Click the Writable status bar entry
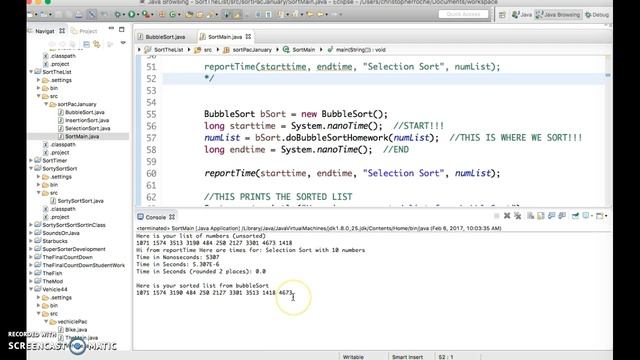640x360 pixels. pyautogui.click(x=353, y=357)
